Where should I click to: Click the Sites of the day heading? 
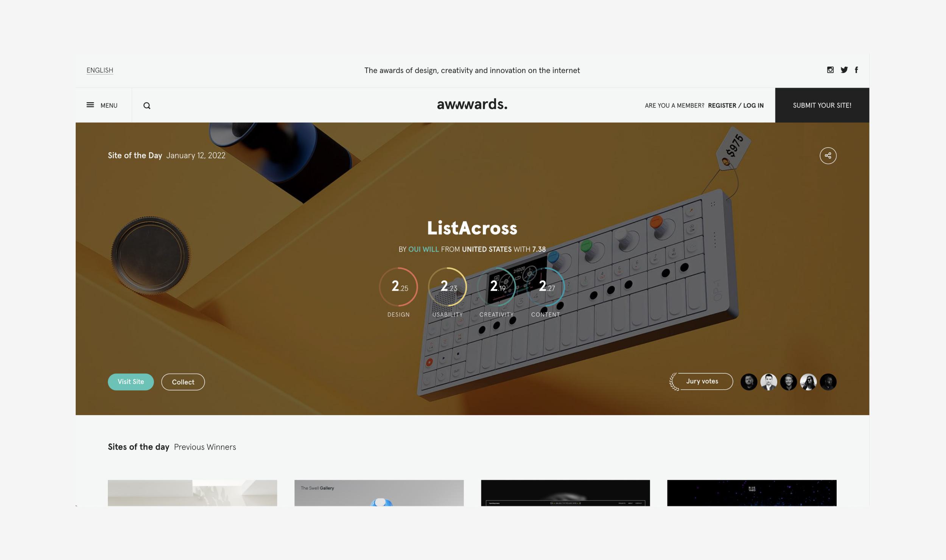pos(138,447)
